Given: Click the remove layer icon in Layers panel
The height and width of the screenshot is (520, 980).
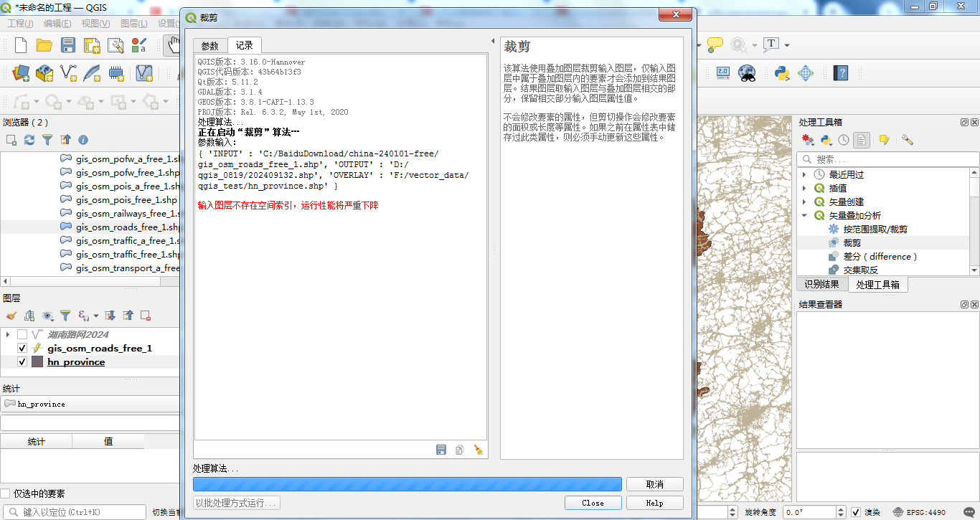Looking at the screenshot, I should pos(146,316).
